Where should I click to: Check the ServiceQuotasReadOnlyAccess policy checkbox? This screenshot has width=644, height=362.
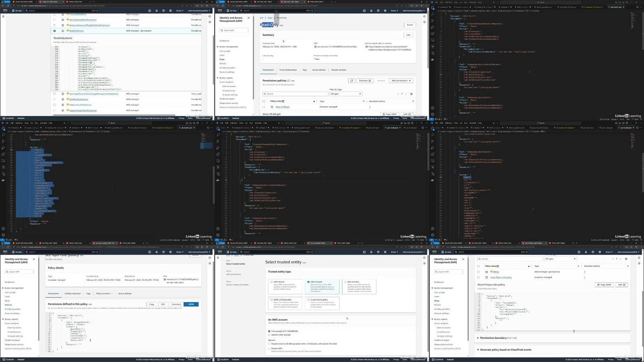[54, 20]
